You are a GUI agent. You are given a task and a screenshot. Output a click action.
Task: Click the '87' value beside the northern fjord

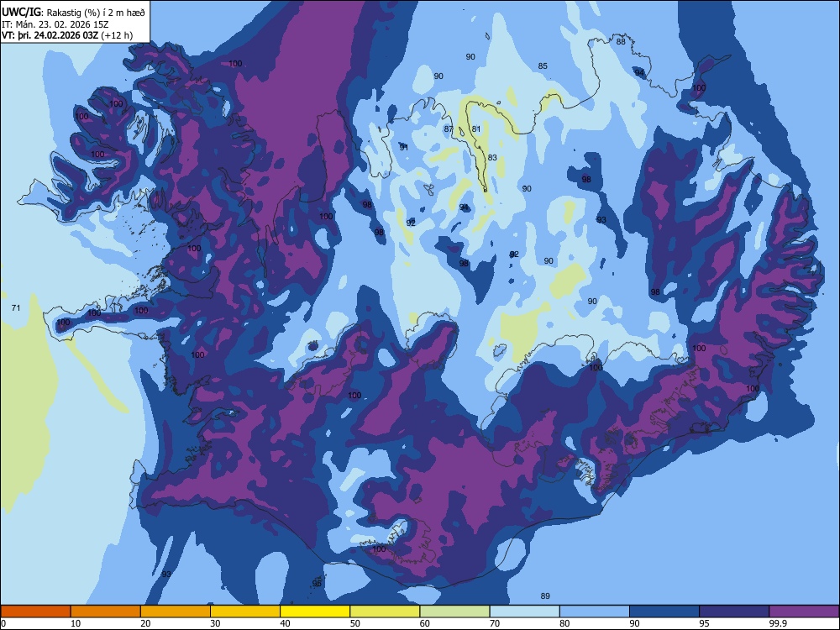(449, 129)
